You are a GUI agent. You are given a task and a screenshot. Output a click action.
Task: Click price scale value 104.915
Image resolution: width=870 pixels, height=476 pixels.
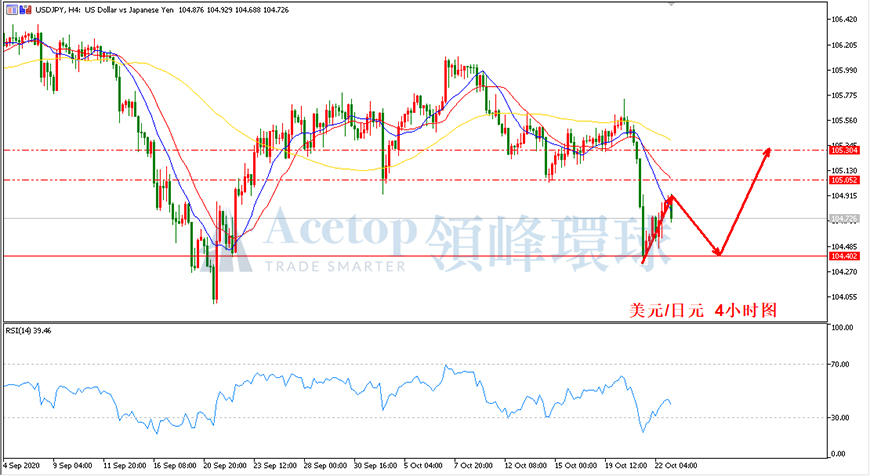click(844, 196)
